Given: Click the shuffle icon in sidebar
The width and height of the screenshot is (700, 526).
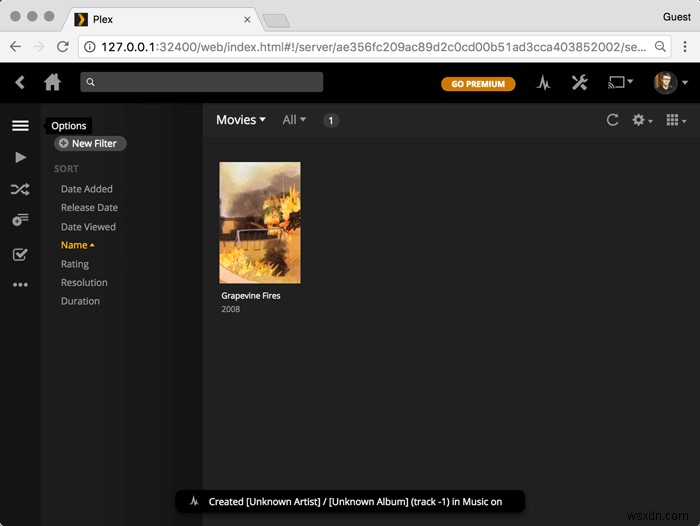Looking at the screenshot, I should 20,189.
